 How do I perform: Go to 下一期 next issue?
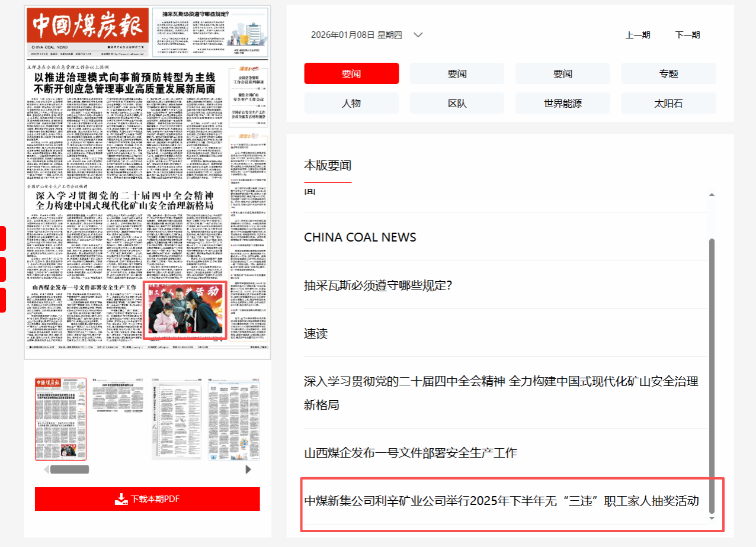pyautogui.click(x=687, y=35)
